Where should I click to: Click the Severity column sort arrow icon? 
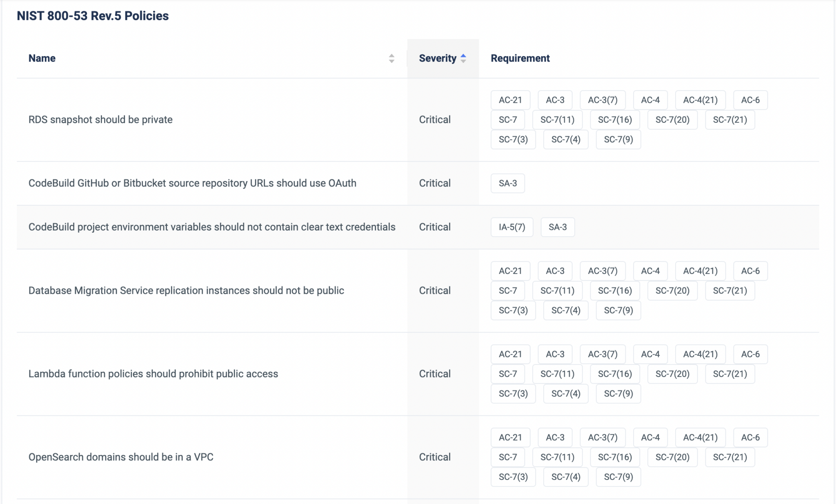[463, 58]
